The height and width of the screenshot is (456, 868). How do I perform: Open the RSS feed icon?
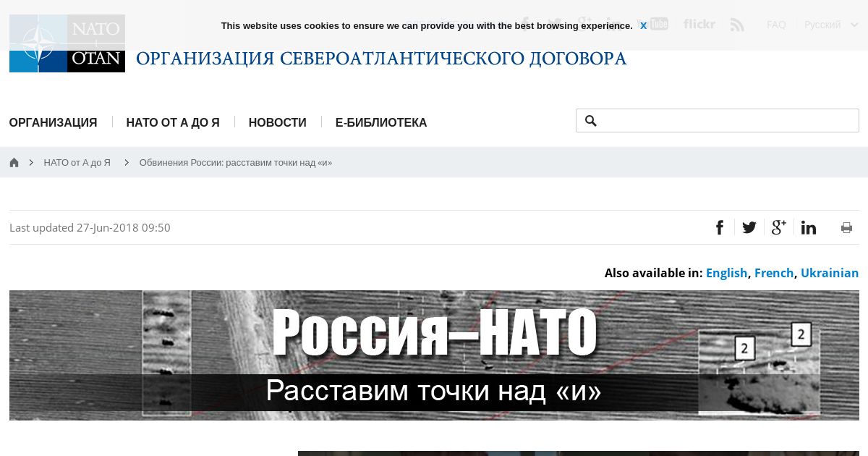pyautogui.click(x=737, y=25)
